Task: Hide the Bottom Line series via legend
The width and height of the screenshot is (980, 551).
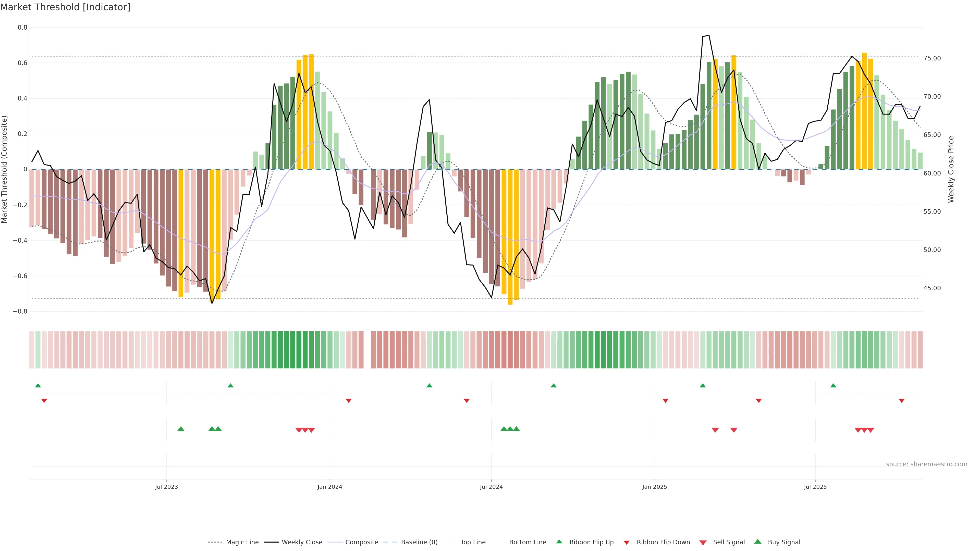Action: click(527, 542)
